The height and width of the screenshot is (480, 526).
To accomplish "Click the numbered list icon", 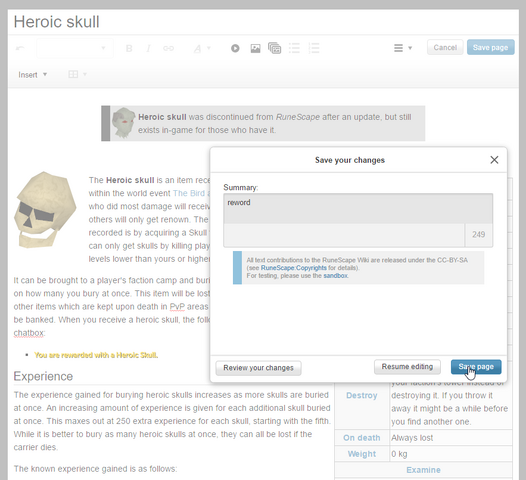I will coord(314,48).
